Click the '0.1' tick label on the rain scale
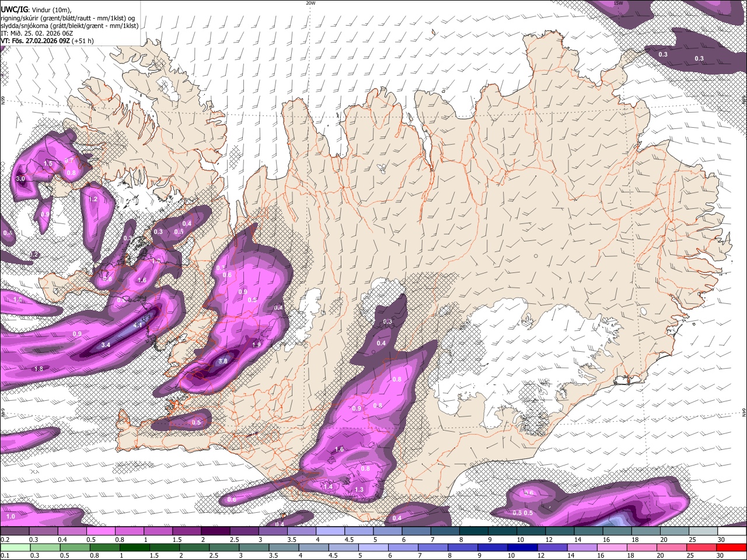747x560 pixels. (x=5, y=556)
